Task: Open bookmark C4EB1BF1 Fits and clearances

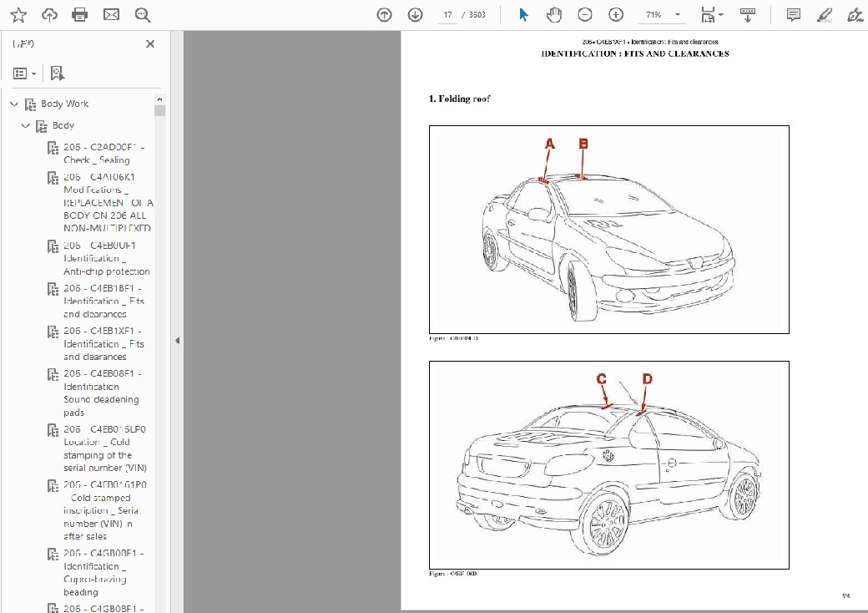Action: click(x=103, y=301)
